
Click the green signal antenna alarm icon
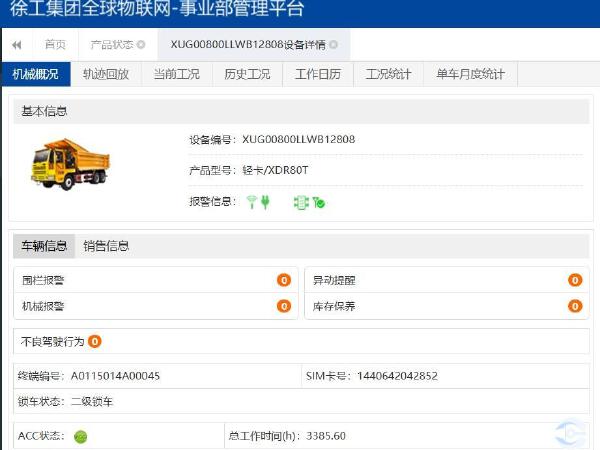point(251,202)
